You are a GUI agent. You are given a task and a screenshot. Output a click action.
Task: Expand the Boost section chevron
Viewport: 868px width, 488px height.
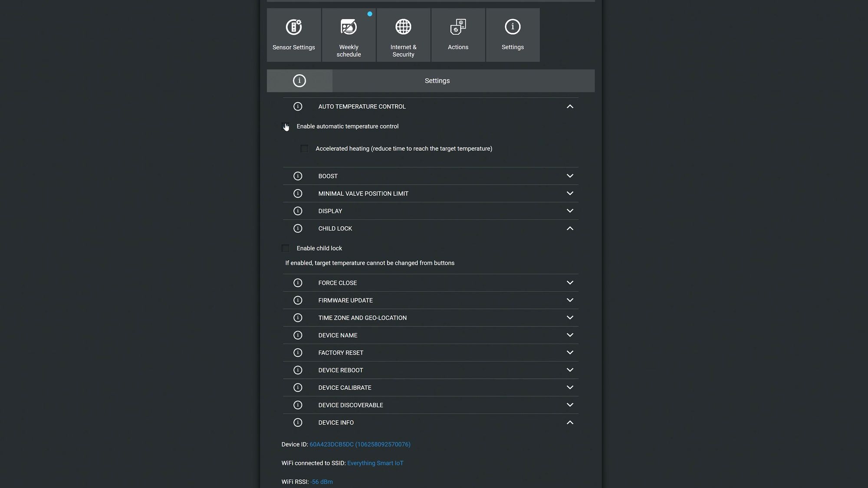570,176
